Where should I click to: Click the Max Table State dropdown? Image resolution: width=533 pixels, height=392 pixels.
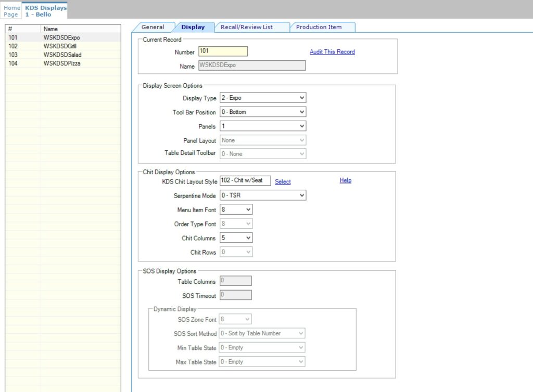coord(262,362)
